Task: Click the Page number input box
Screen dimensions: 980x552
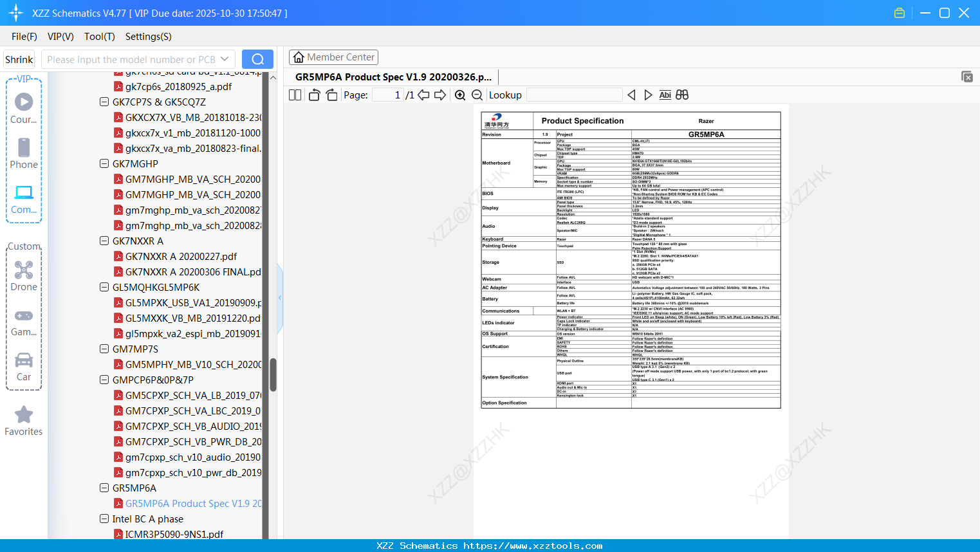Action: (387, 95)
